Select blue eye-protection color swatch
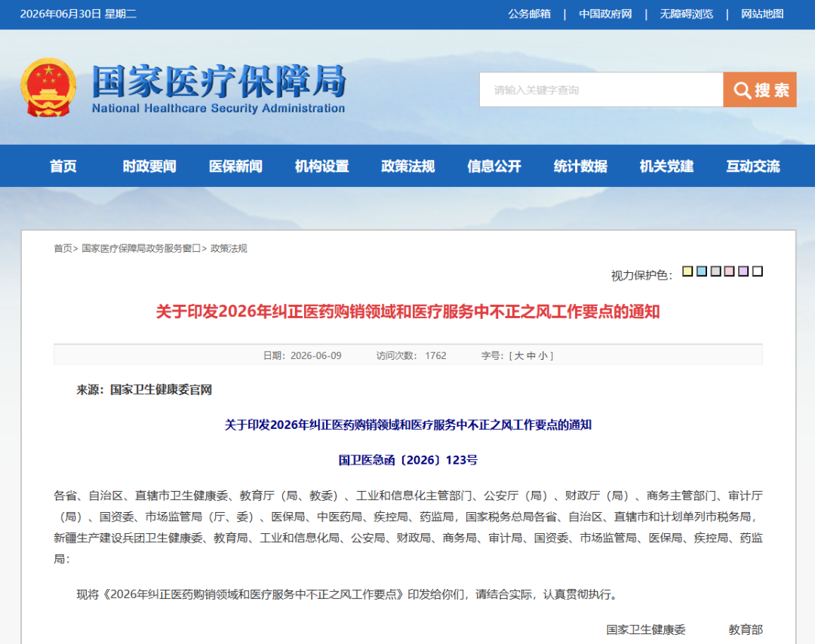The height and width of the screenshot is (644, 815). [x=702, y=271]
